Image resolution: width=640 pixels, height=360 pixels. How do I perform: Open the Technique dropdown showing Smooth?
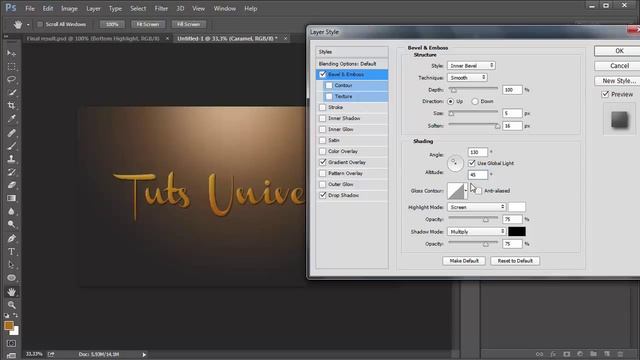coord(467,78)
